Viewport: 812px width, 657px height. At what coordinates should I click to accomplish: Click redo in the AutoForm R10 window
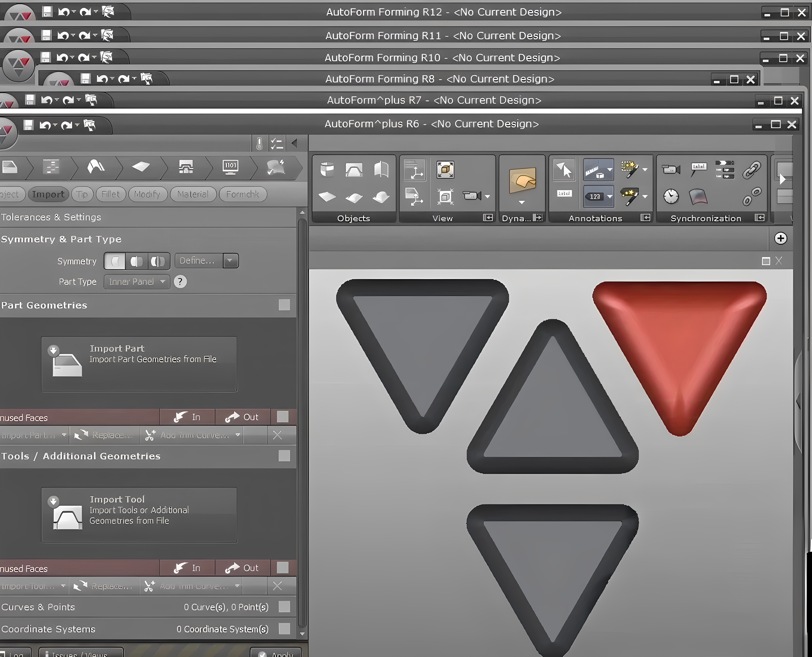point(84,57)
